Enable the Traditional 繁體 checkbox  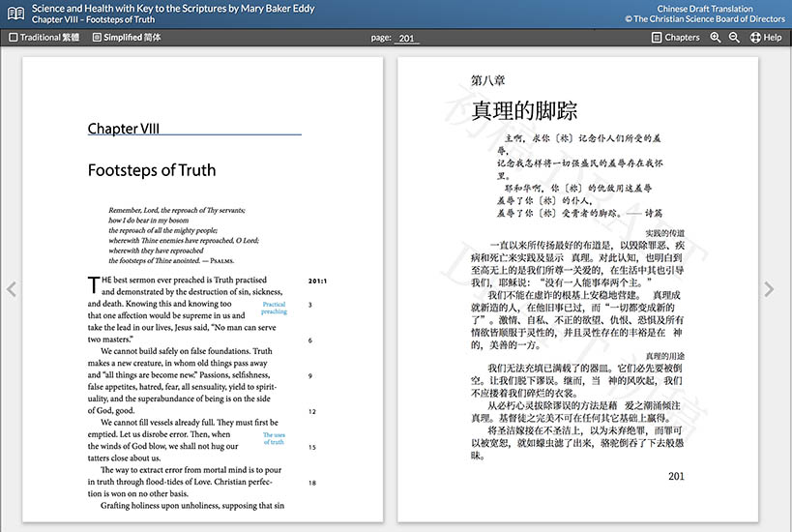[14, 38]
